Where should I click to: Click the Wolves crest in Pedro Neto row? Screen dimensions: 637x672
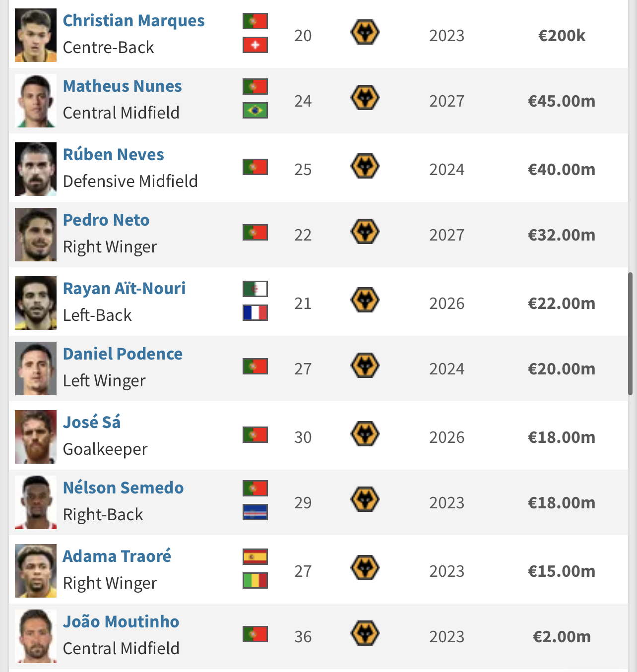pyautogui.click(x=365, y=232)
